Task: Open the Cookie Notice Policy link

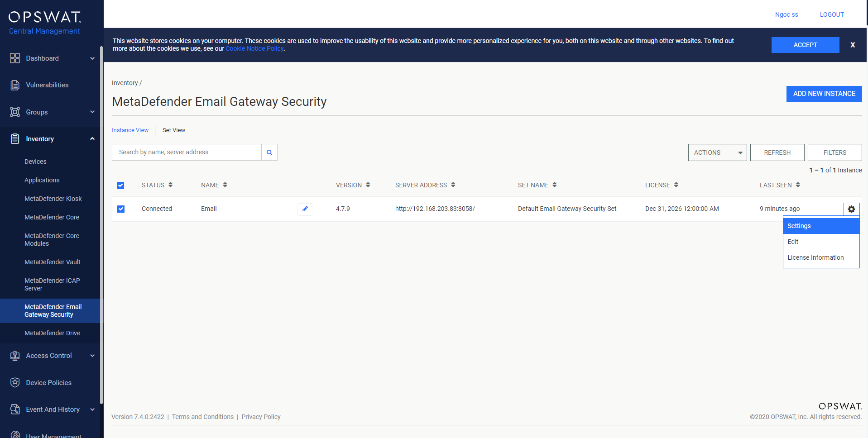Action: (254, 48)
